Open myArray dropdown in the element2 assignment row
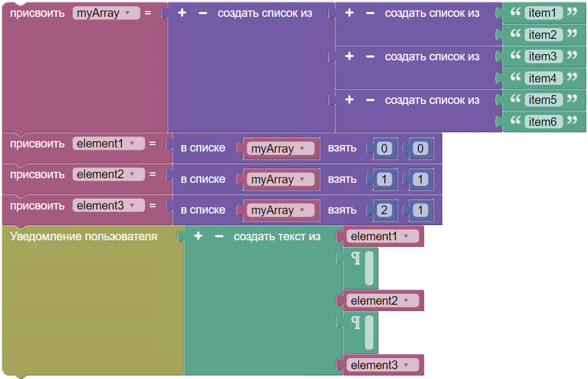This screenshot has width=588, height=379. click(281, 179)
